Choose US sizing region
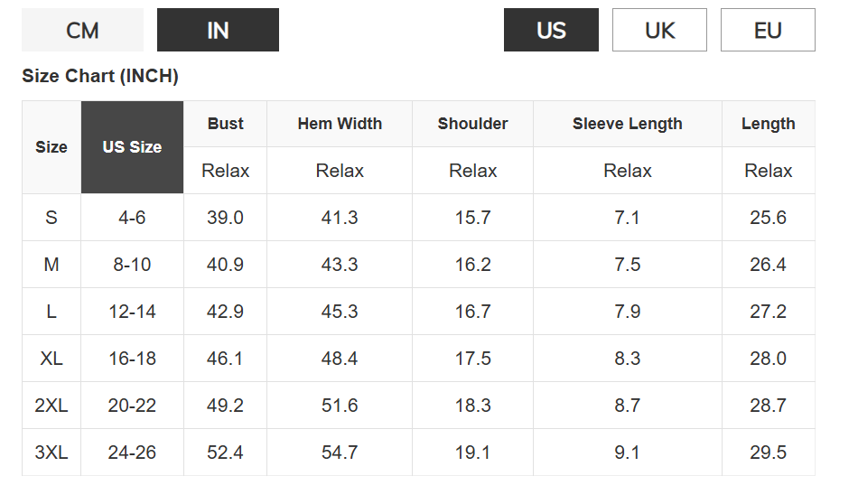The height and width of the screenshot is (504, 858). coord(551,31)
